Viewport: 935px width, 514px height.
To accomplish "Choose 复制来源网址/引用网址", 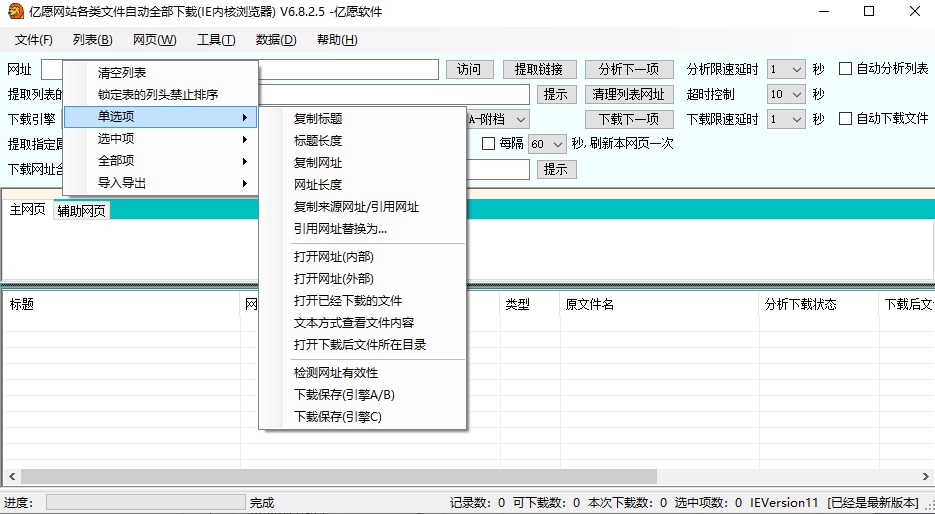I will click(363, 207).
